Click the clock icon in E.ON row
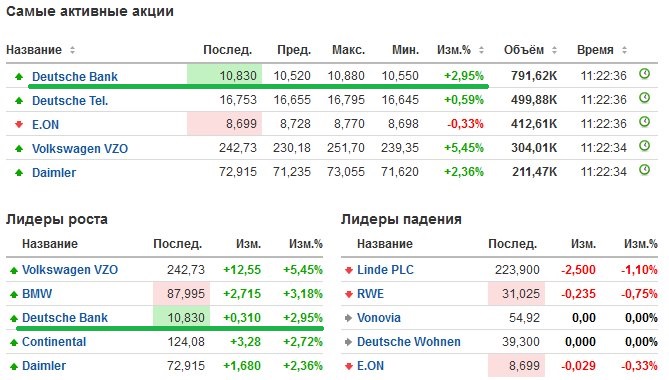The image size is (669, 380). click(644, 122)
